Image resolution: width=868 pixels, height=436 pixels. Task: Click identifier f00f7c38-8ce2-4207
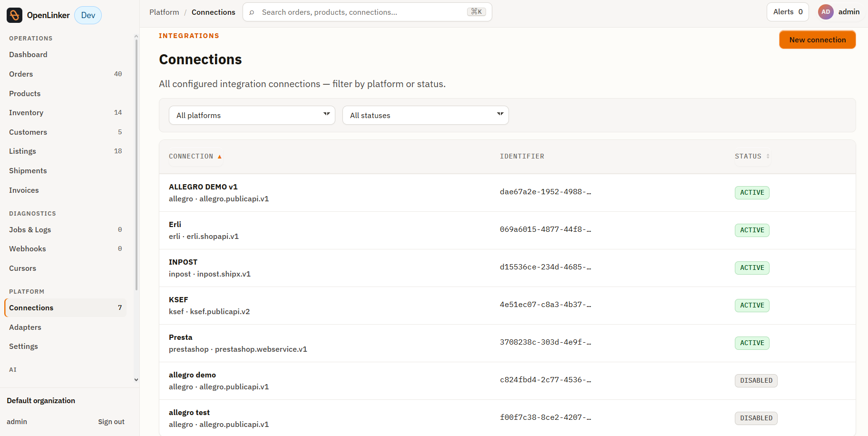click(545, 417)
